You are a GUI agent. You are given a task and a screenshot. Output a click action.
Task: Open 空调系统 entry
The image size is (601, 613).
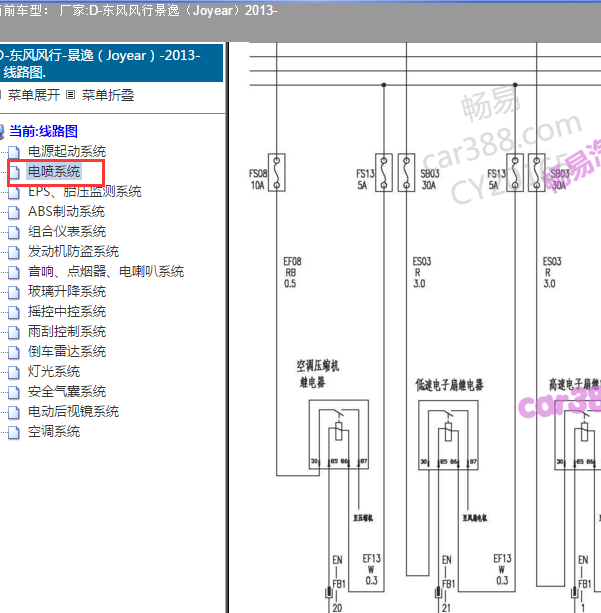(x=54, y=432)
